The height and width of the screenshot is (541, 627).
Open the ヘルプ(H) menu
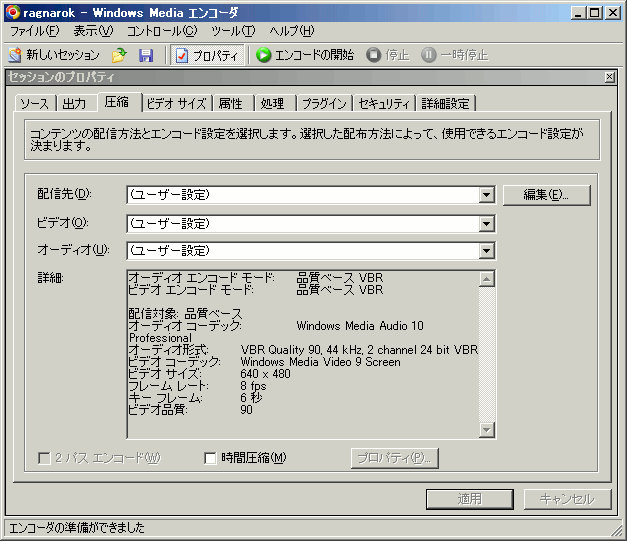pos(292,31)
